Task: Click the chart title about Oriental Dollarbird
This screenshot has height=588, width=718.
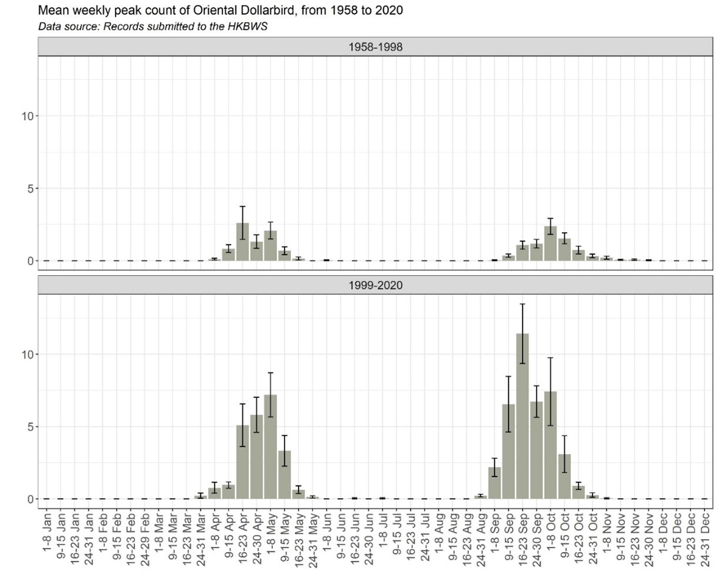Action: click(220, 11)
